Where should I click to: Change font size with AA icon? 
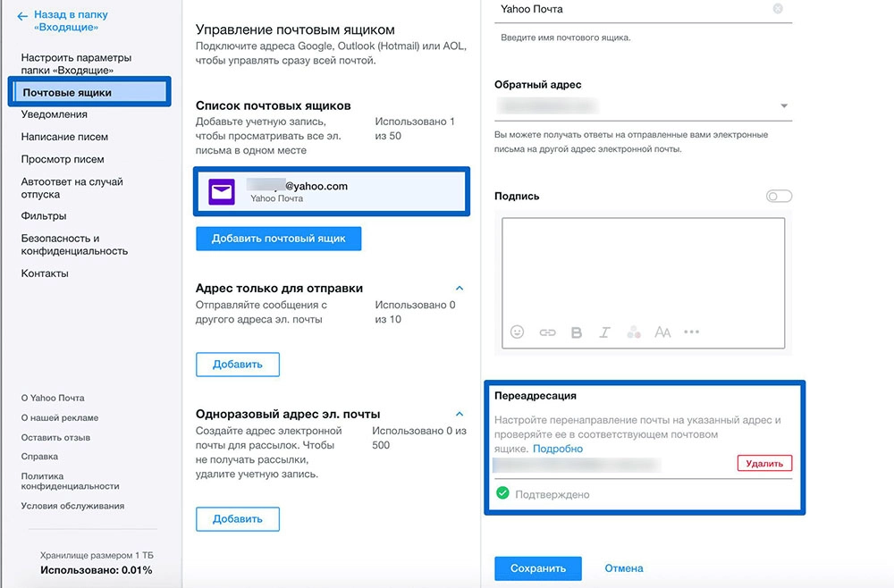coord(662,332)
